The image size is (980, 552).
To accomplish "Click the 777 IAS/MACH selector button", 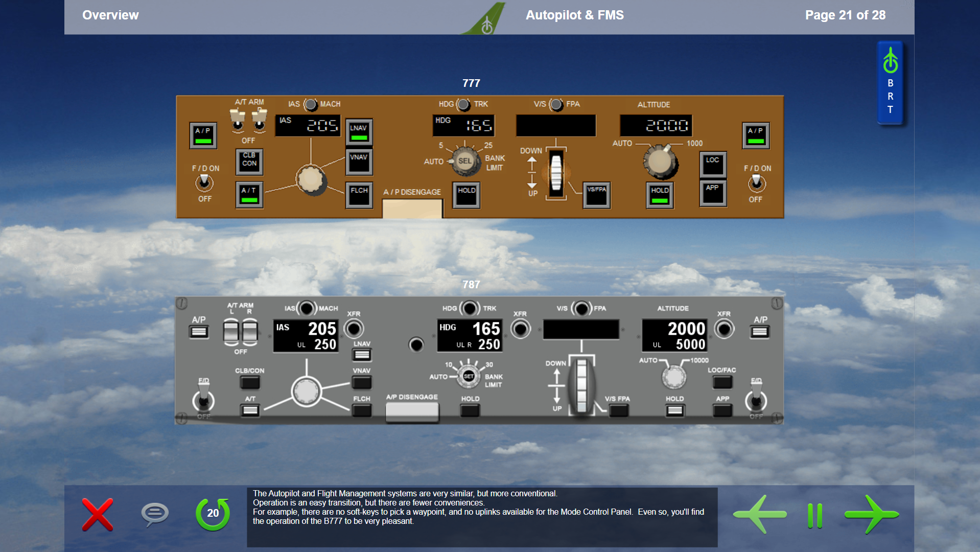I will pyautogui.click(x=310, y=104).
